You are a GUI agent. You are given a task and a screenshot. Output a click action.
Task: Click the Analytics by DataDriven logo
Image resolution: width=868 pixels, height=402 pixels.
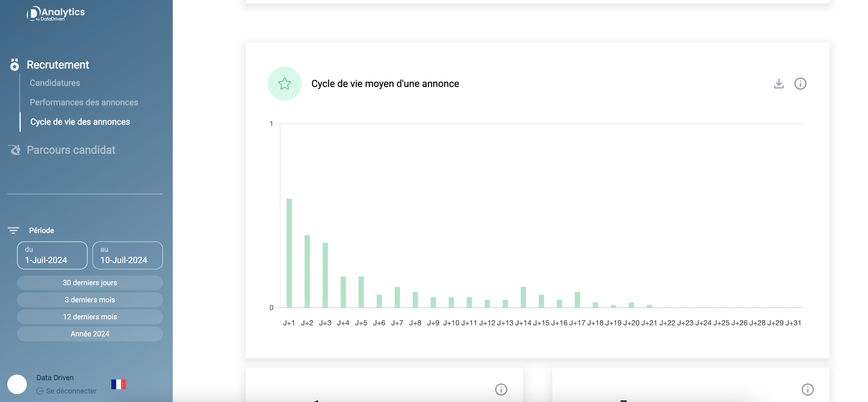pos(56,13)
